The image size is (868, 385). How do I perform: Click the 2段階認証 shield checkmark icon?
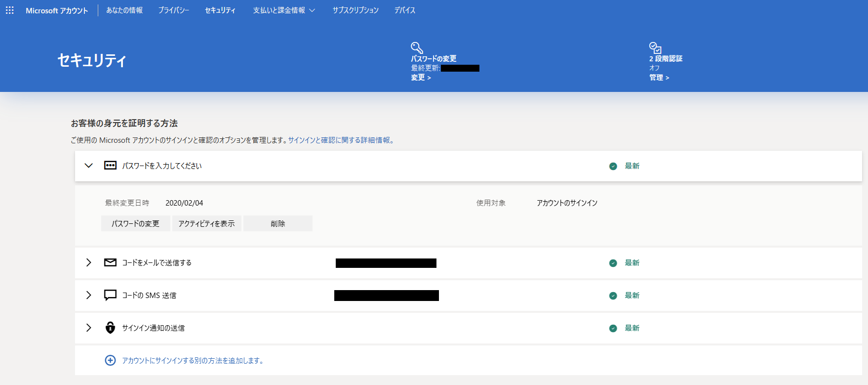pyautogui.click(x=655, y=47)
